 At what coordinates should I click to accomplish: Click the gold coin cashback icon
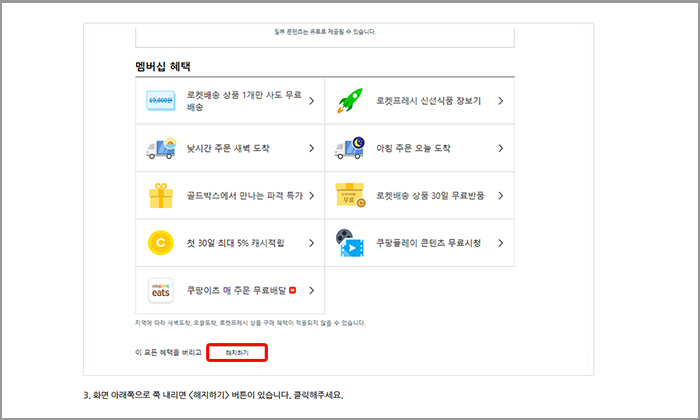coord(161,243)
